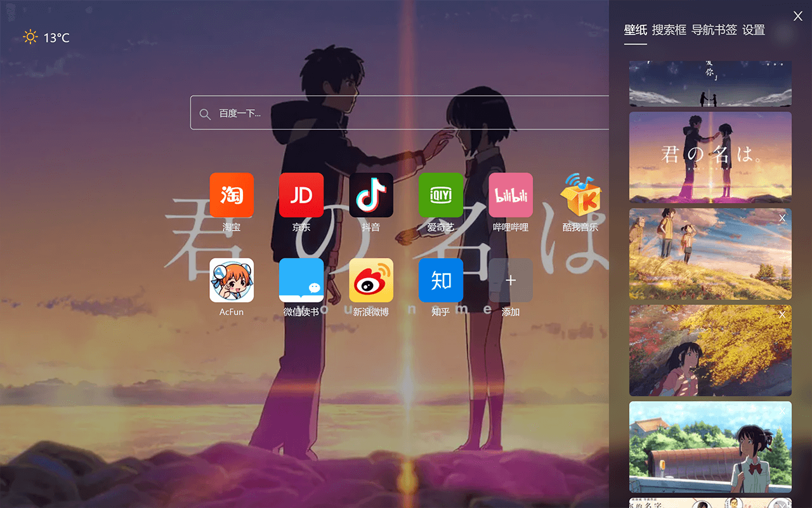
Task: Select the grassy hillside sky wallpaper thumbnail
Action: click(x=710, y=254)
